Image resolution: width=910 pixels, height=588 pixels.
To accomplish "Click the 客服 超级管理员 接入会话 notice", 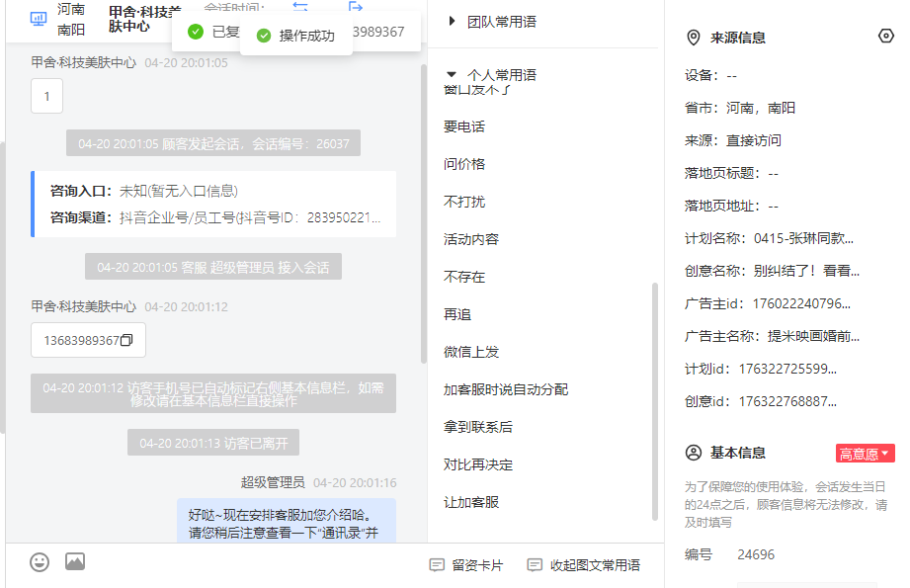I will tap(213, 267).
